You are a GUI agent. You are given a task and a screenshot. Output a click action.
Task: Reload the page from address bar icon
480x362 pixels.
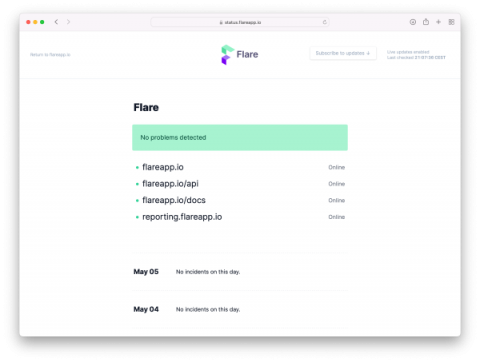coord(324,22)
